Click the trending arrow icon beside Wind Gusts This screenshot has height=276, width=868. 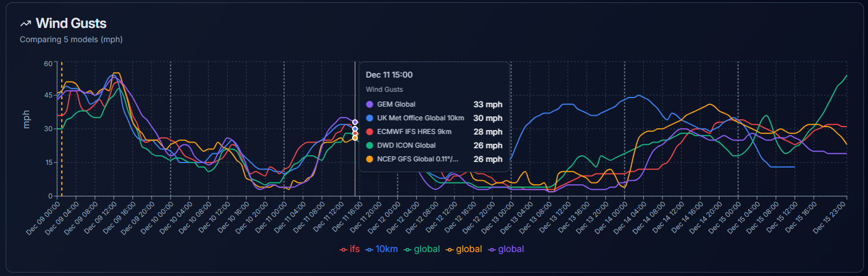point(25,23)
